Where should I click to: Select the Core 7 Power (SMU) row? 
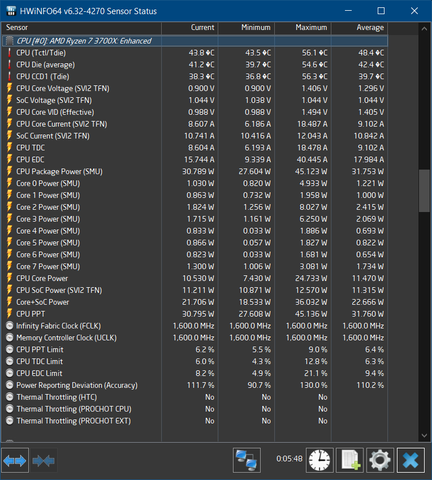[195, 266]
